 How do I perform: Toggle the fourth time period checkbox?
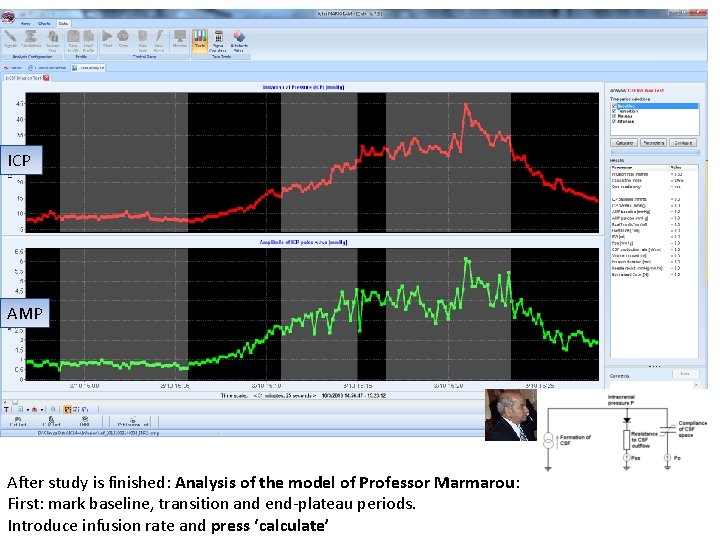614,121
